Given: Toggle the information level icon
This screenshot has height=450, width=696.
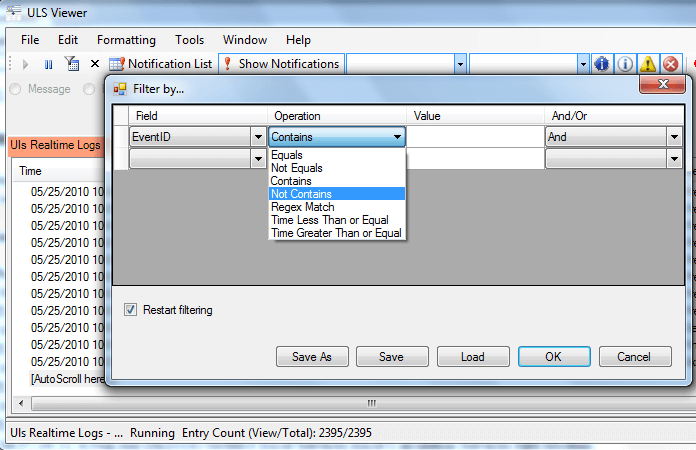Looking at the screenshot, I should coord(625,64).
